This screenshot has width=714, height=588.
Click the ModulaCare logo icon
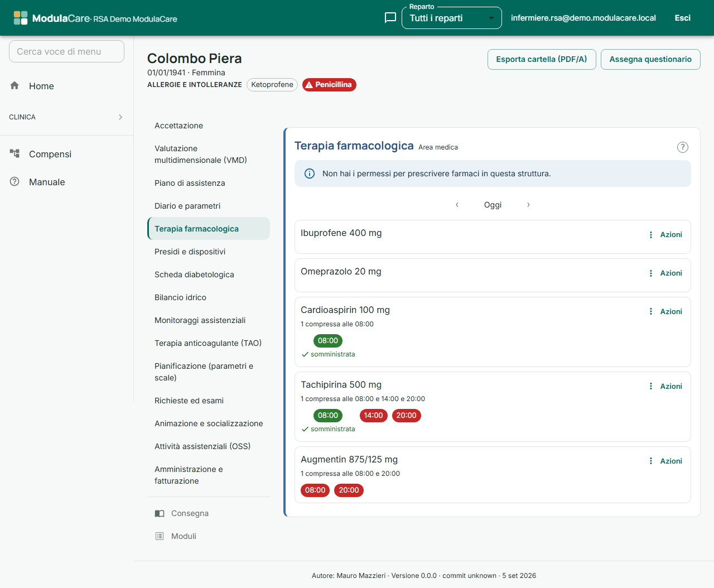pos(21,18)
